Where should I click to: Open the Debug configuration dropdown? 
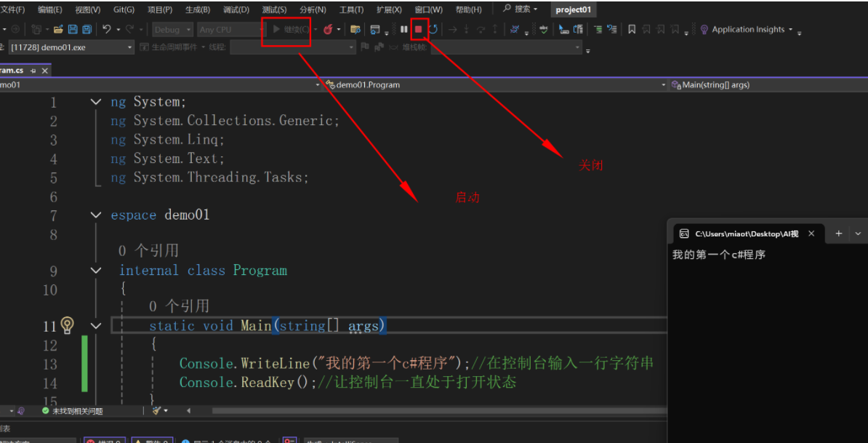pos(173,29)
